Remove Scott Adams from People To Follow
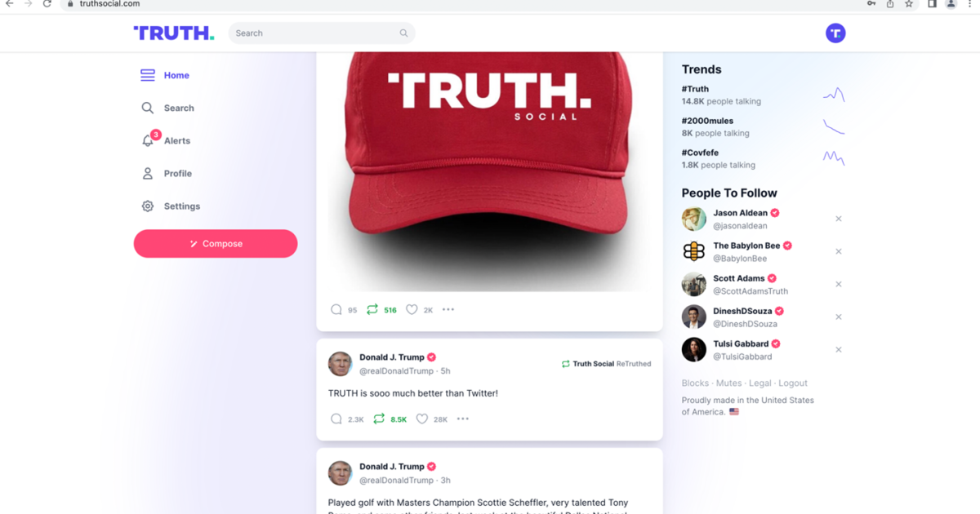 (839, 284)
